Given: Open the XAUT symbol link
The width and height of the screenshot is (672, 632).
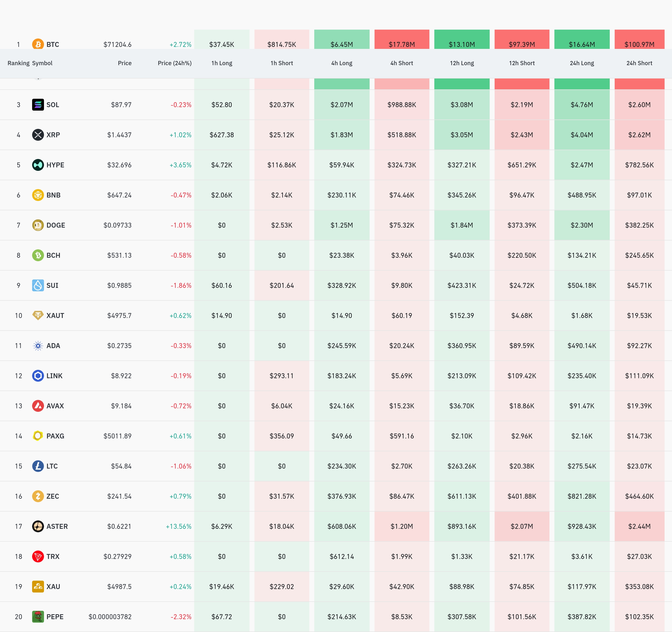Looking at the screenshot, I should click(55, 316).
